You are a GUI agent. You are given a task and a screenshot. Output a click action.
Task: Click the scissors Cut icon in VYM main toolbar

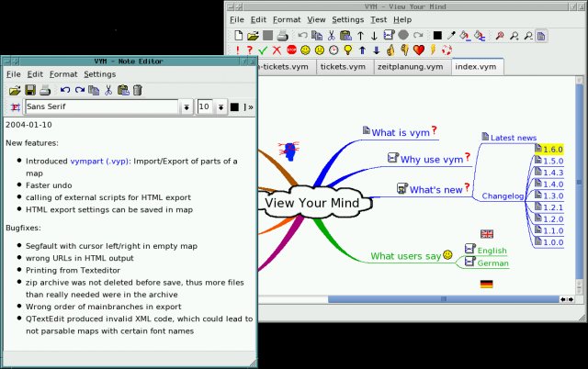coord(331,36)
